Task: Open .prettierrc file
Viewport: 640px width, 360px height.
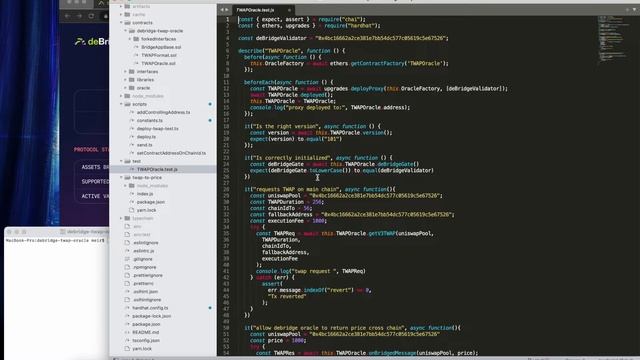Action: [143, 284]
